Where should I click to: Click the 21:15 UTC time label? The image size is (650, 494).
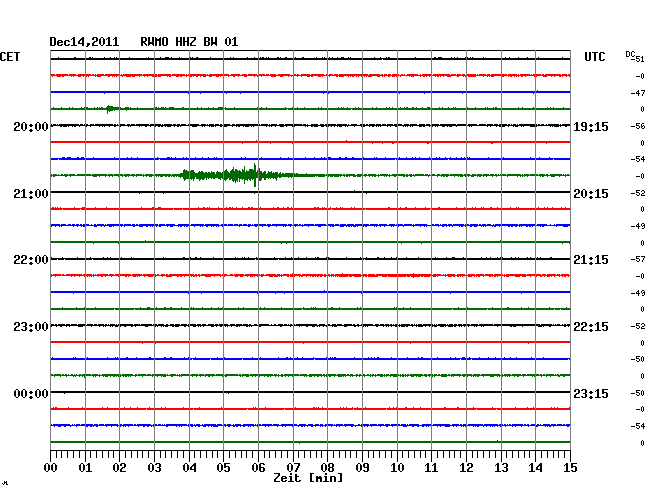pyautogui.click(x=591, y=260)
